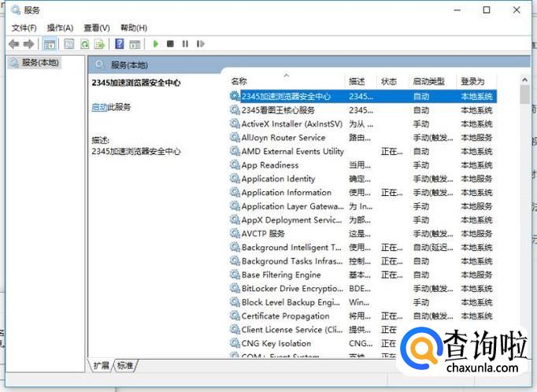Select the Background Intelligent Transfer service
This screenshot has height=392, width=537.
pyautogui.click(x=363, y=247)
